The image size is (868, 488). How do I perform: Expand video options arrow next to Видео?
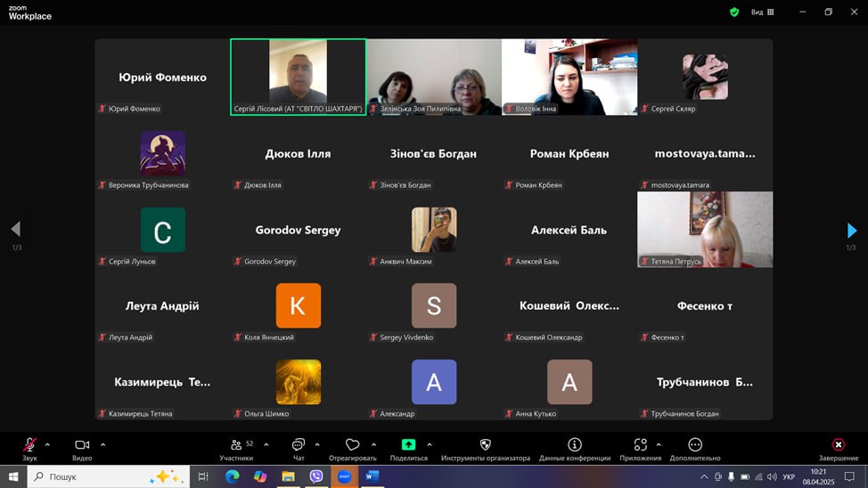point(102,444)
